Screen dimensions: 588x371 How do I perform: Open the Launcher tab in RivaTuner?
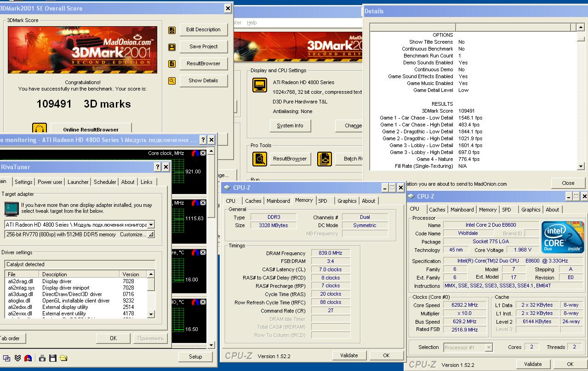78,182
